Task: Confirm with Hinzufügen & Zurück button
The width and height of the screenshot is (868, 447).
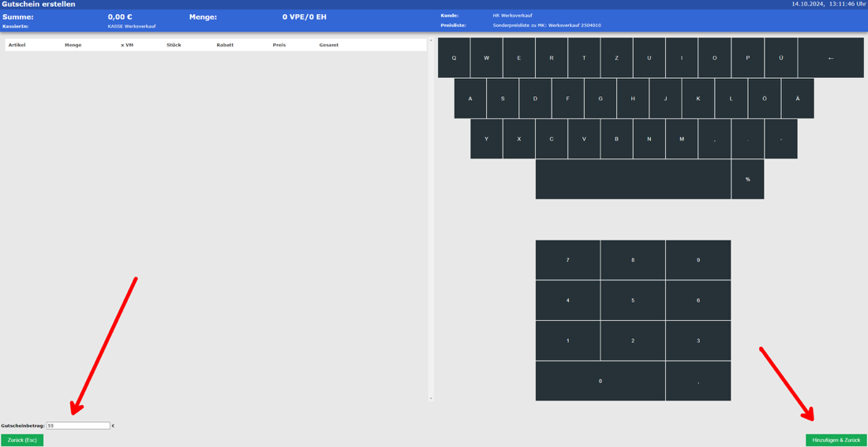Action: tap(836, 441)
